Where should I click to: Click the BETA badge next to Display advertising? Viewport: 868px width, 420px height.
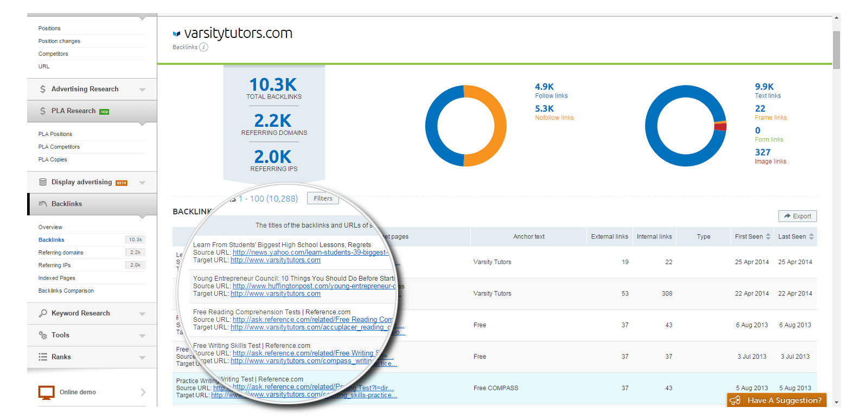click(x=122, y=183)
